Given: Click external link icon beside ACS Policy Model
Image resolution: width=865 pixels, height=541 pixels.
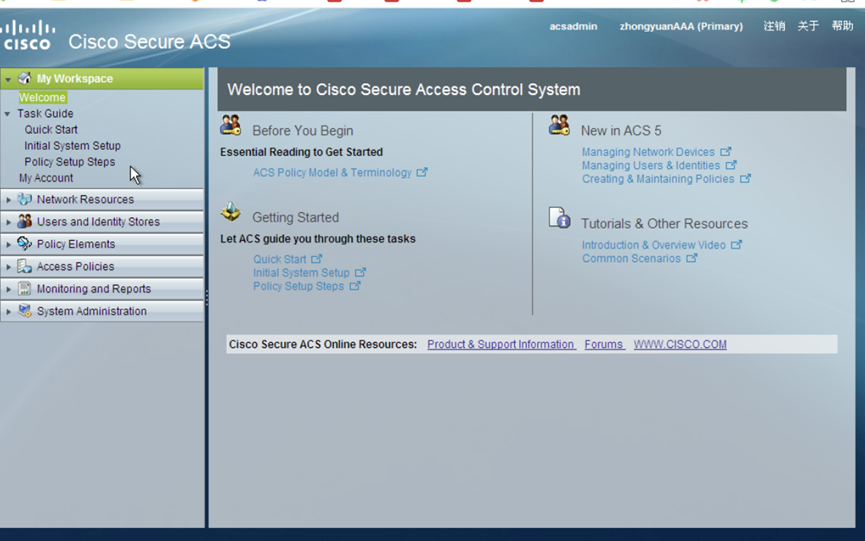Looking at the screenshot, I should [422, 172].
